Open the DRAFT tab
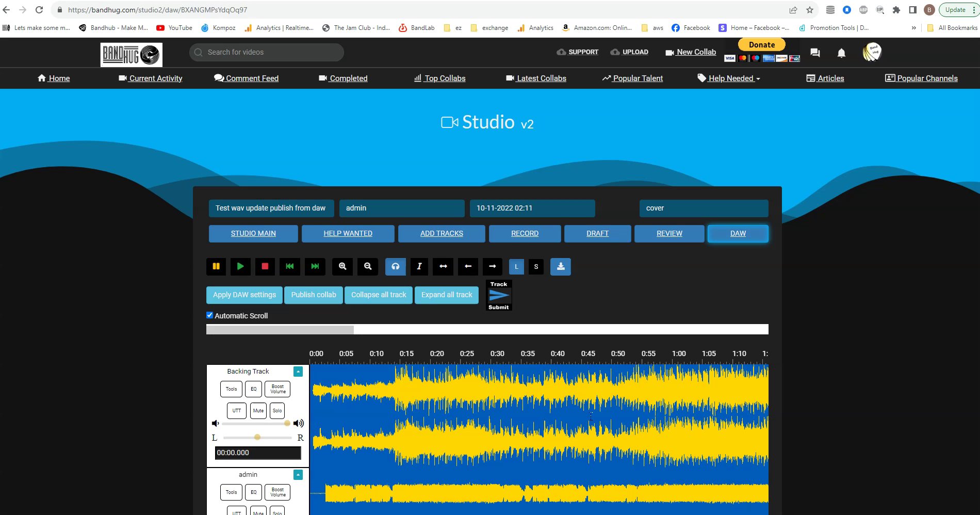The height and width of the screenshot is (515, 980). (597, 233)
